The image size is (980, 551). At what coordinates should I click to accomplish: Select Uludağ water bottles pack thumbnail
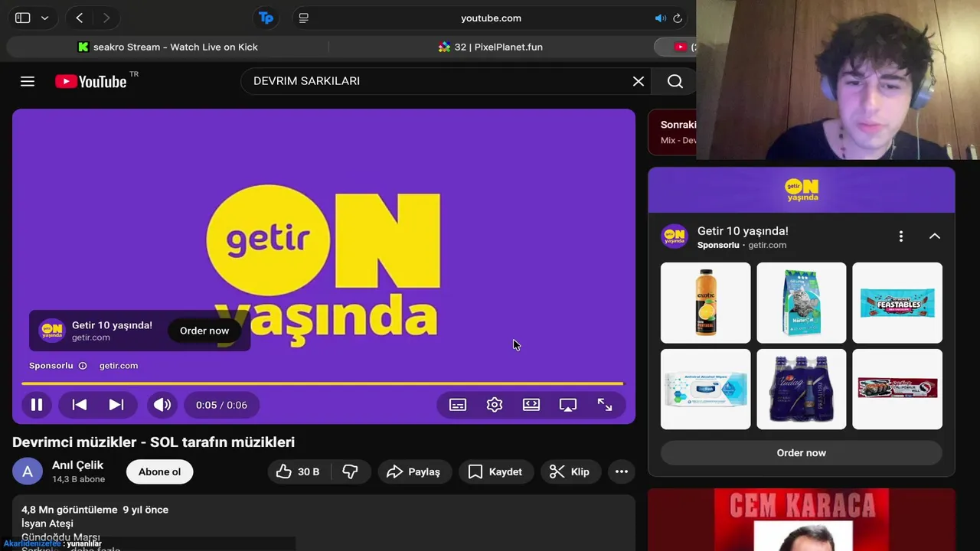click(802, 390)
